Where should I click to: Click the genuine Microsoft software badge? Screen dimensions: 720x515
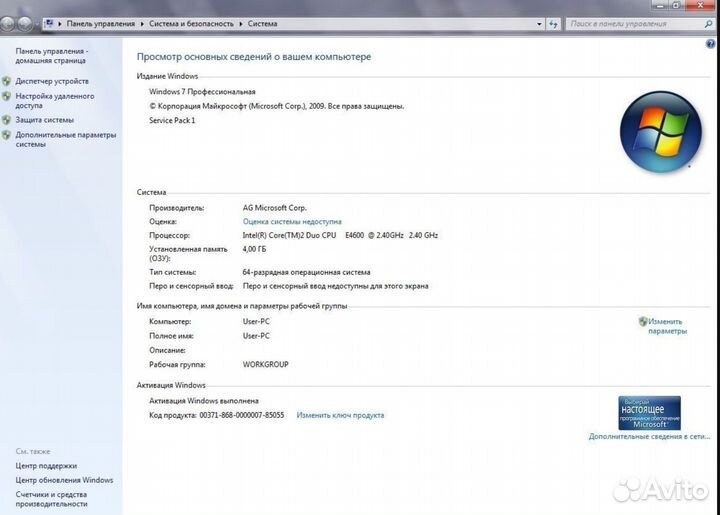649,413
